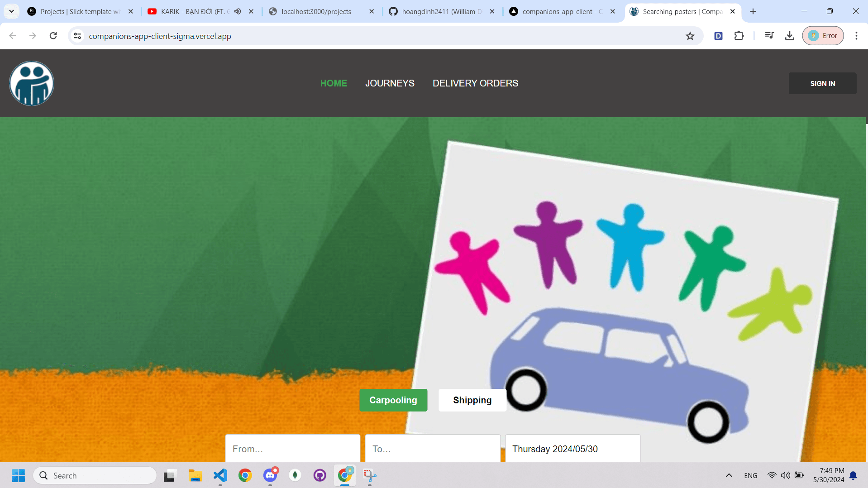This screenshot has height=488, width=868.
Task: Open the browser Extensions puzzle icon
Action: click(739, 36)
